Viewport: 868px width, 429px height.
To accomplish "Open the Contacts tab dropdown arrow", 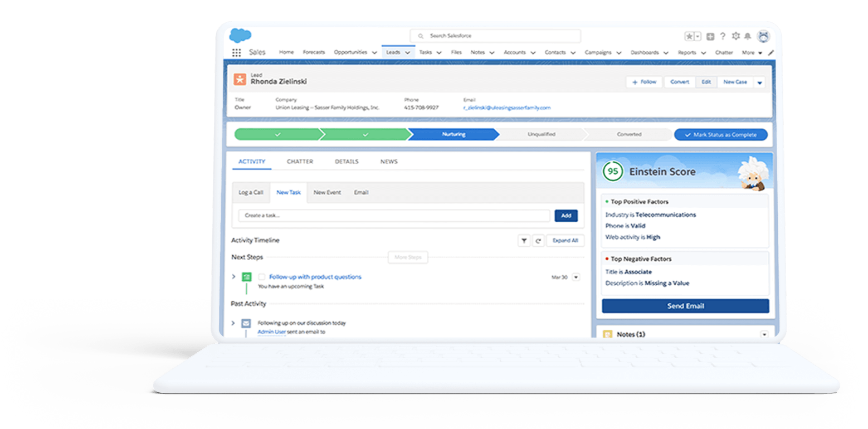I will point(573,52).
